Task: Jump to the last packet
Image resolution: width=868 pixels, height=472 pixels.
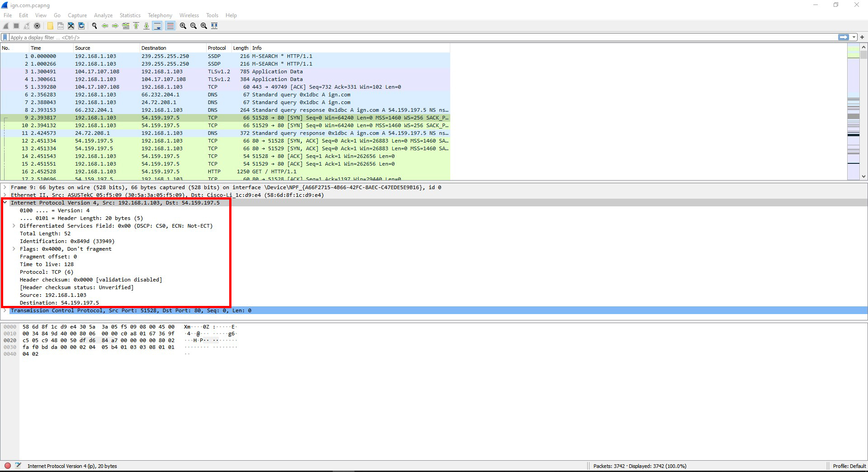Action: click(146, 26)
